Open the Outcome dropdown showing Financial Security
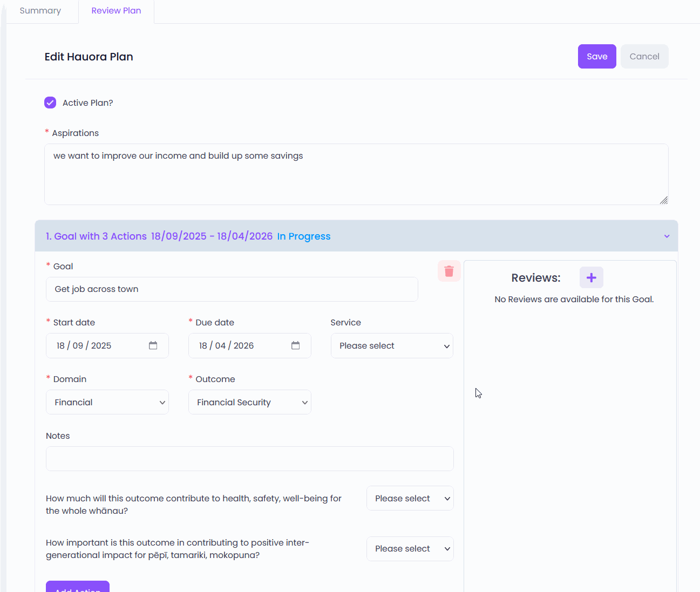The height and width of the screenshot is (592, 700). [x=250, y=403]
